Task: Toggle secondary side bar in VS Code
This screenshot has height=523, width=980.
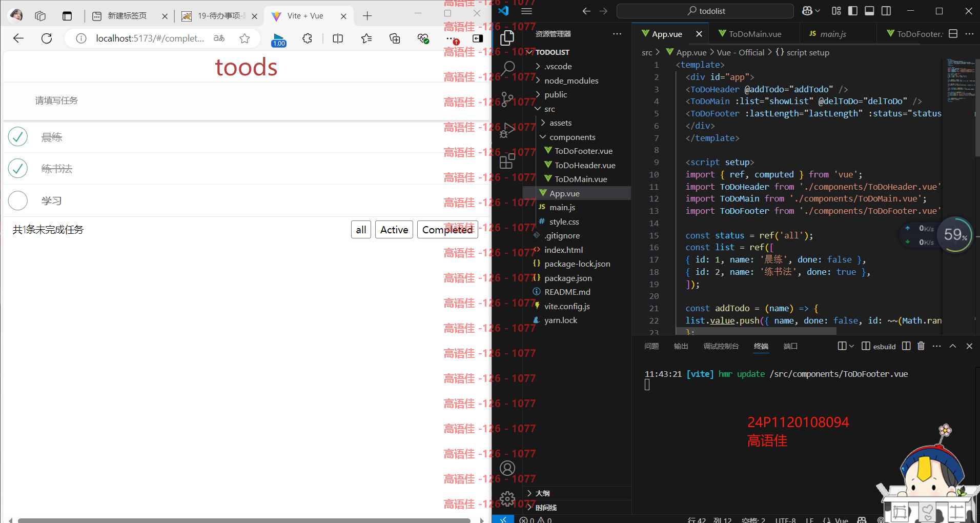Action: click(x=886, y=11)
